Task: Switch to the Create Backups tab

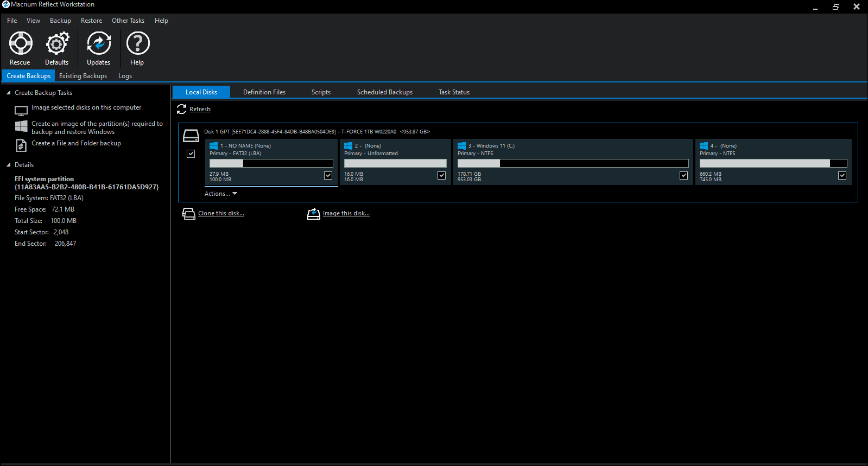Action: (28, 76)
